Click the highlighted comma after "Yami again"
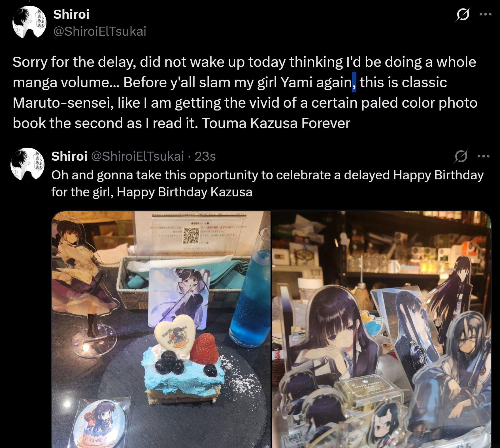The height and width of the screenshot is (448, 500). pos(354,83)
